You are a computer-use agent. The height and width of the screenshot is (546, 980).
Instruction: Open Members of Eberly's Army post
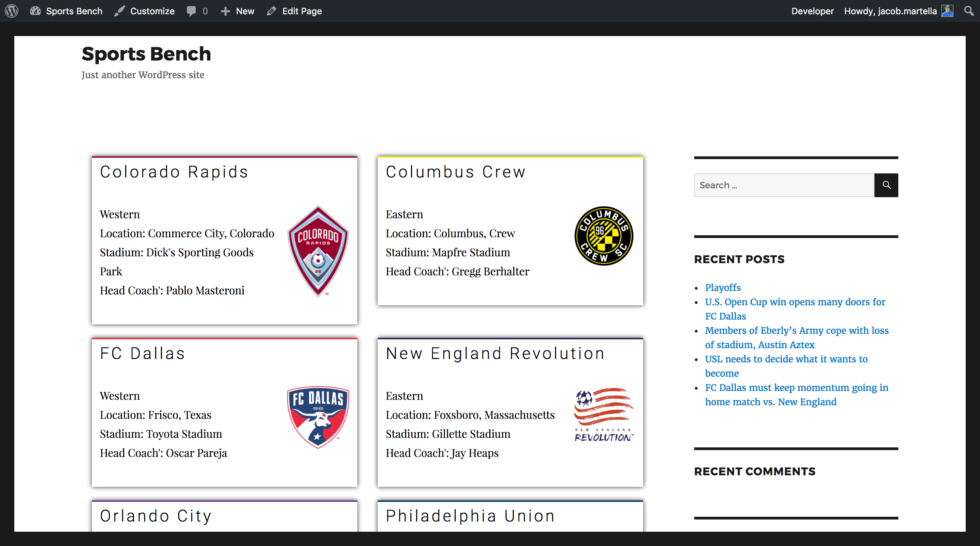click(x=797, y=330)
